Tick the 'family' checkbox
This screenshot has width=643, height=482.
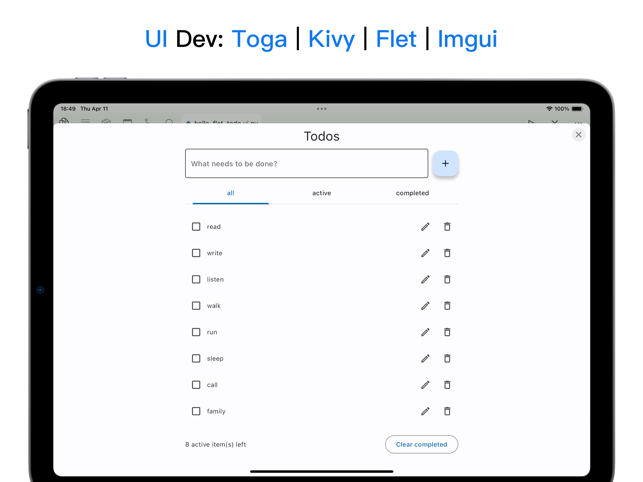click(196, 411)
